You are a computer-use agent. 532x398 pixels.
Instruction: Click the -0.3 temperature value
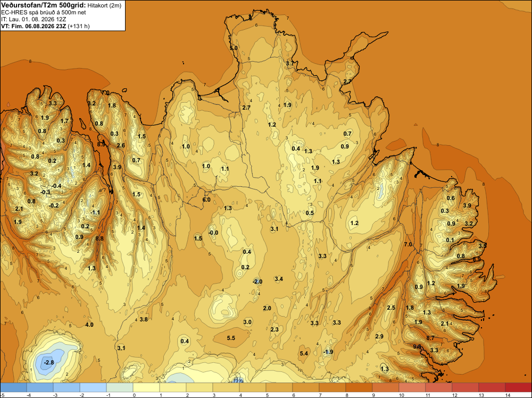[45, 192]
